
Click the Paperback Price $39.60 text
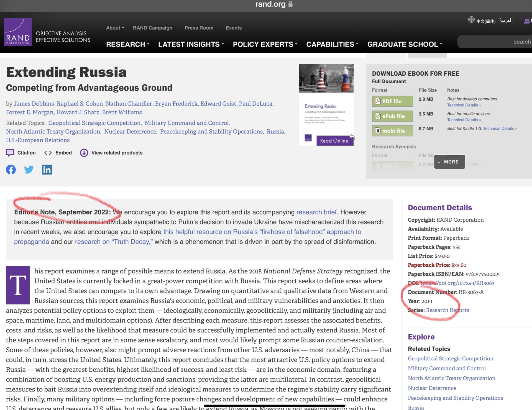click(437, 265)
